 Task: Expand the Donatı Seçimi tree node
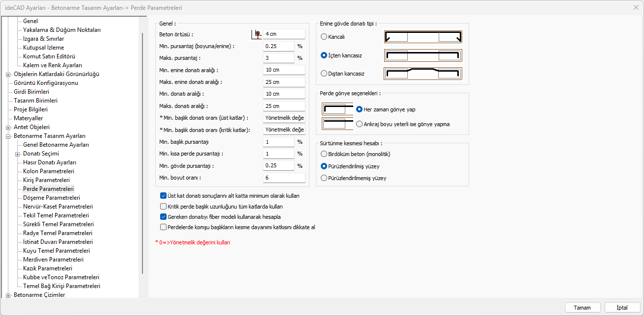click(x=18, y=154)
